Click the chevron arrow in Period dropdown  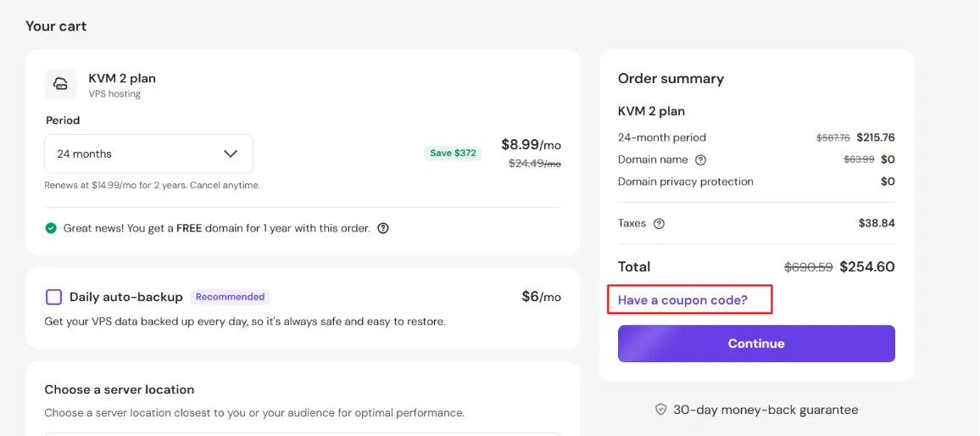pos(231,154)
